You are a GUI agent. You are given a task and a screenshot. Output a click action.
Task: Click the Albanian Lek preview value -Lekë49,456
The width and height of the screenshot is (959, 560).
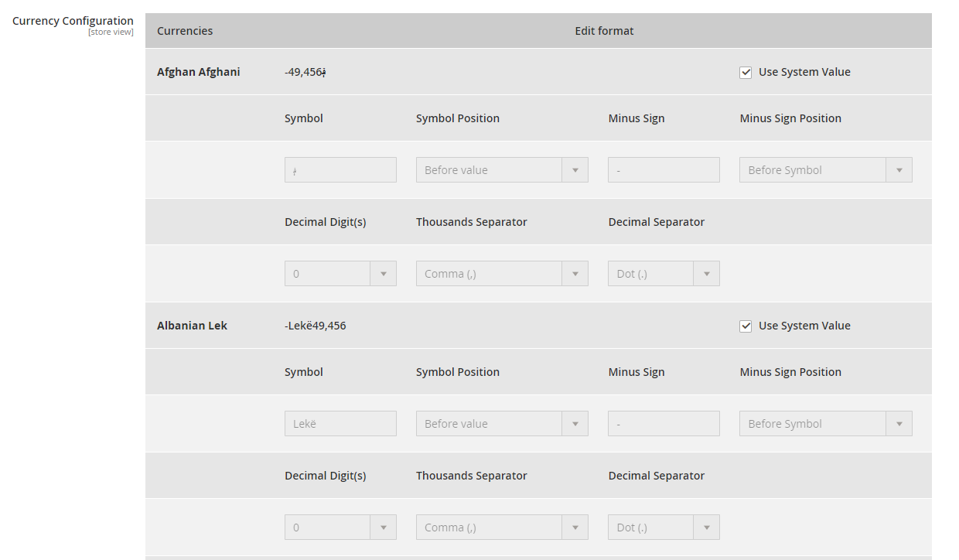coord(316,326)
